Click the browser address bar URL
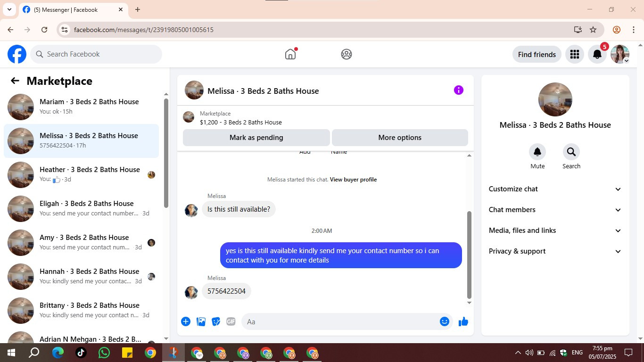Screen dimensions: 644x362 tap(144, 30)
